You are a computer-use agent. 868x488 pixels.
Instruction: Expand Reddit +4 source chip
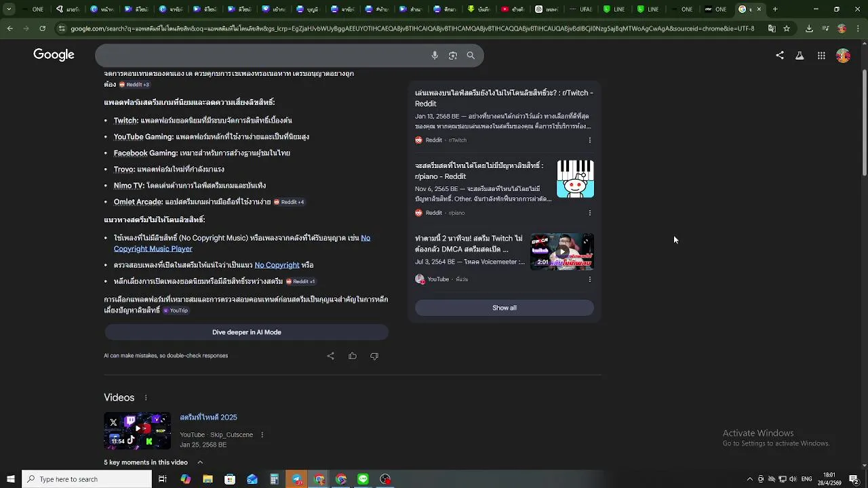pyautogui.click(x=289, y=202)
